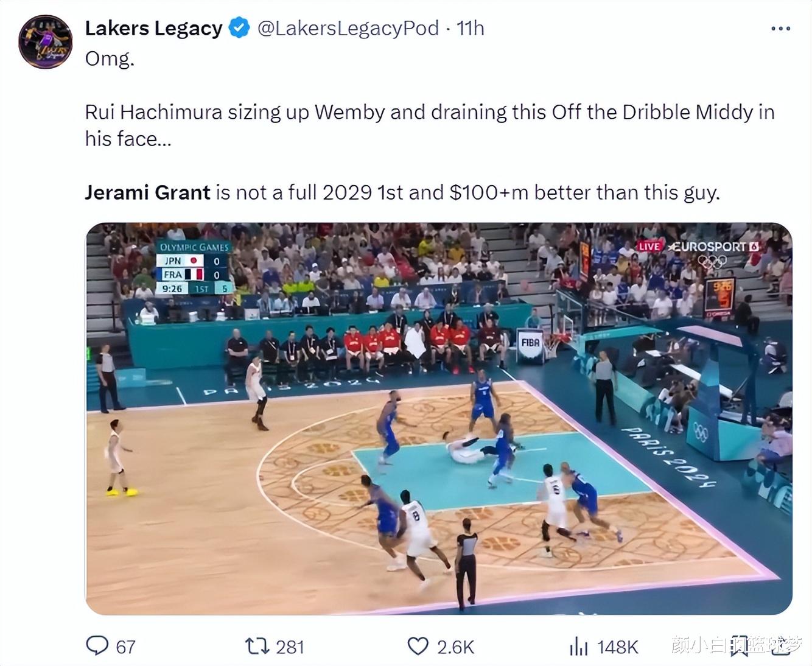Like the tweet with heart icon
Screen dimensions: 812x666
pyautogui.click(x=418, y=646)
